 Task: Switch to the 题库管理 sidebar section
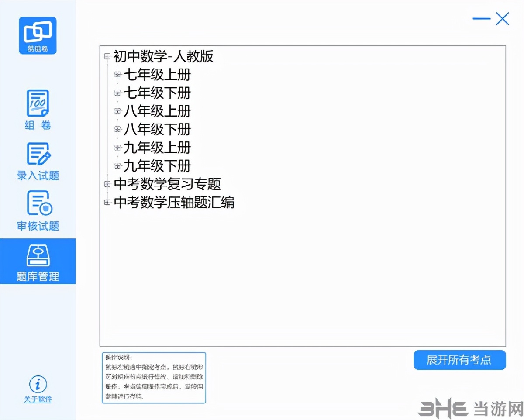pyautogui.click(x=38, y=262)
